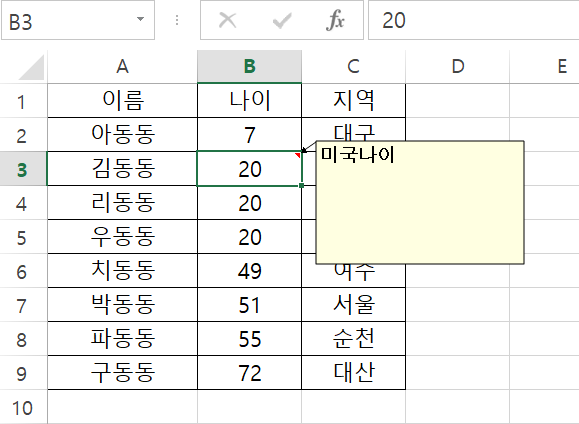
Task: Select cell with name 치동동
Action: click(123, 271)
